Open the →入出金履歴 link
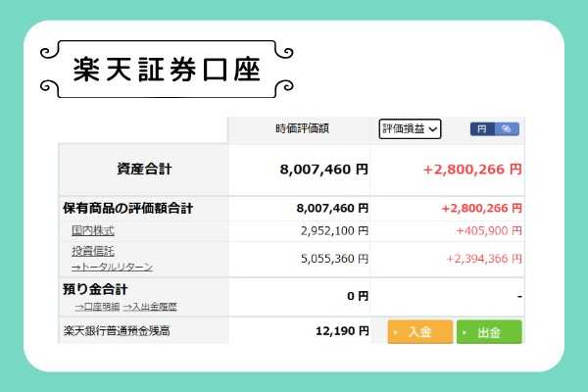The height and width of the screenshot is (392, 588). click(150, 307)
